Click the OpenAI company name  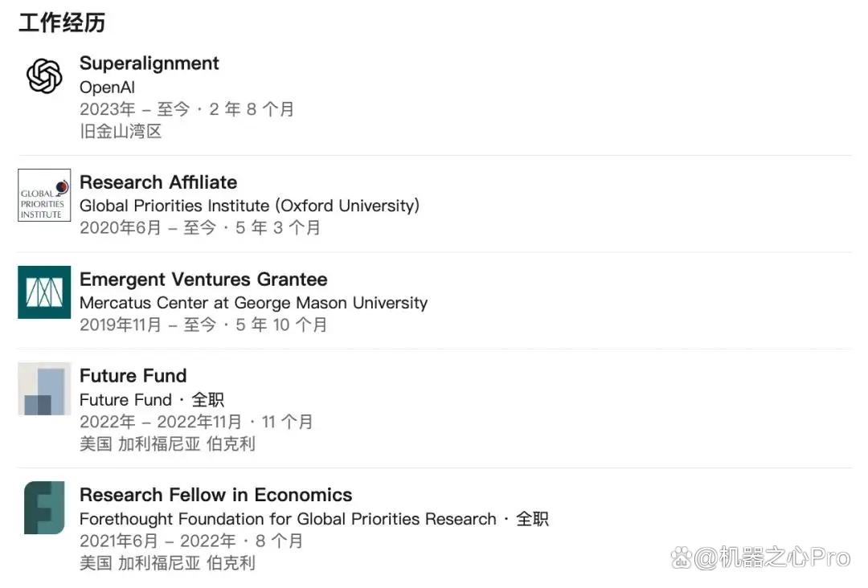(x=108, y=88)
